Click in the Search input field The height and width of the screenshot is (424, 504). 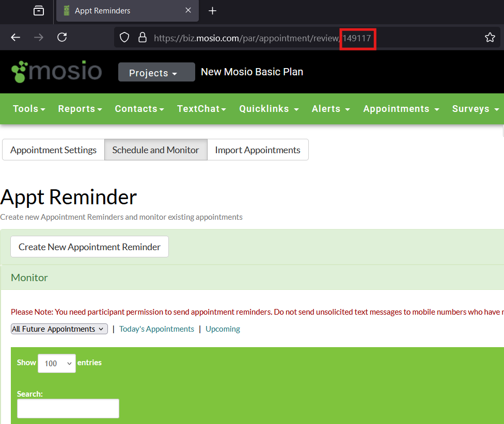pyautogui.click(x=68, y=409)
